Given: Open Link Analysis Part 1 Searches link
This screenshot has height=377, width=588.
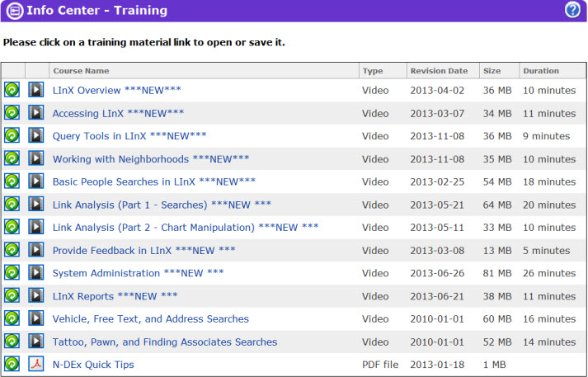Looking at the screenshot, I should 162,205.
